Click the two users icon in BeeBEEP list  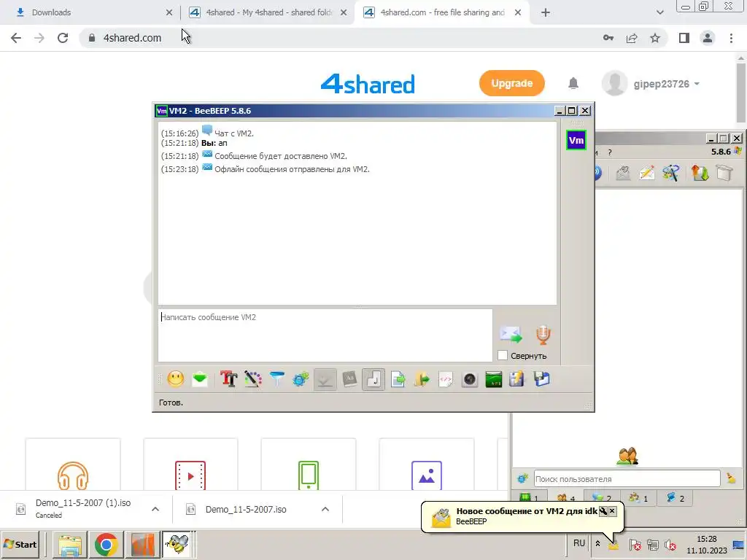pyautogui.click(x=627, y=456)
